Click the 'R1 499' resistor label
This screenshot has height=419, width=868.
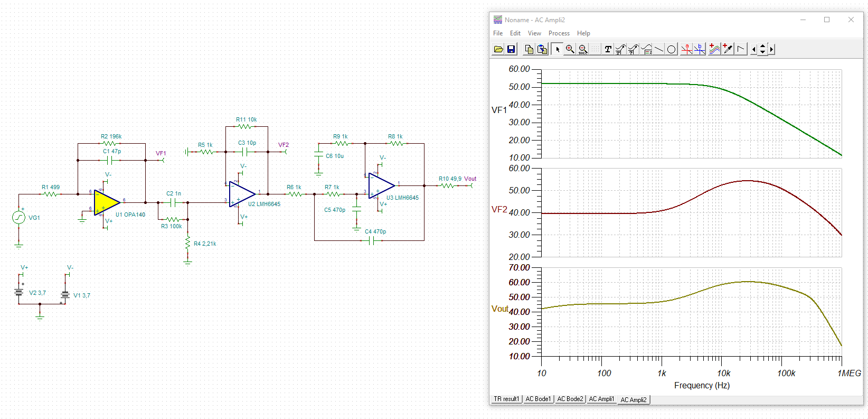pos(51,187)
